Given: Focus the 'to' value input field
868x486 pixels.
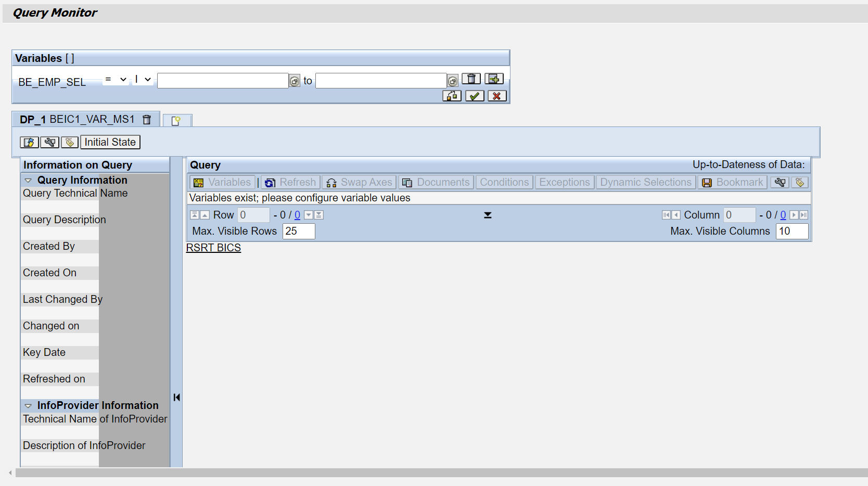Looking at the screenshot, I should point(381,81).
